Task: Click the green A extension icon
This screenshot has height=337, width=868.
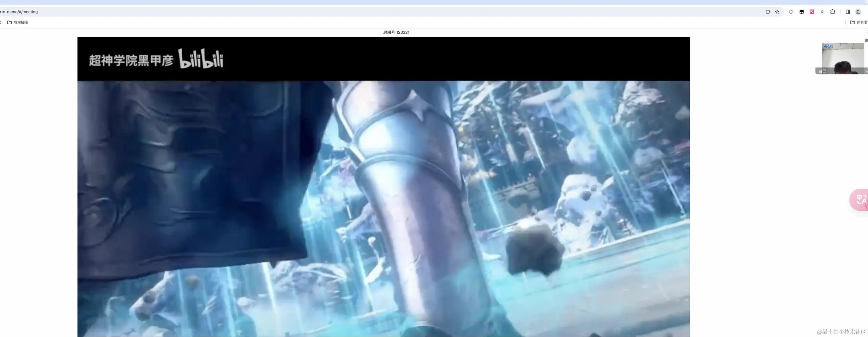Action: 822,12
